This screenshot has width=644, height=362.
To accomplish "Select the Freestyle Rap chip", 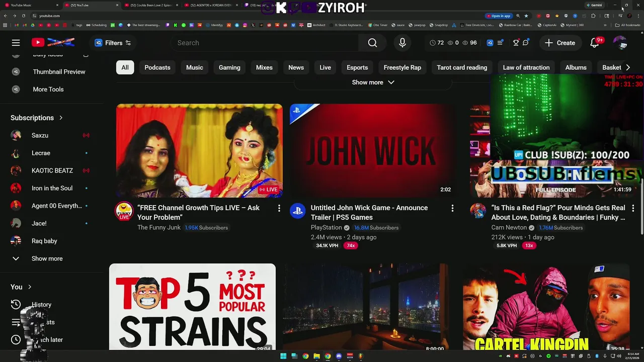I will [x=403, y=67].
